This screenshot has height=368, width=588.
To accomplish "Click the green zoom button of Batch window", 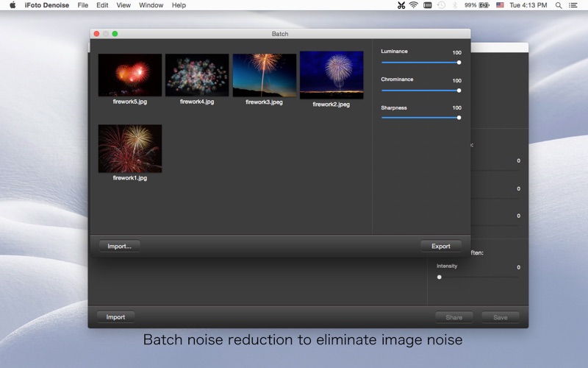I will pos(115,34).
